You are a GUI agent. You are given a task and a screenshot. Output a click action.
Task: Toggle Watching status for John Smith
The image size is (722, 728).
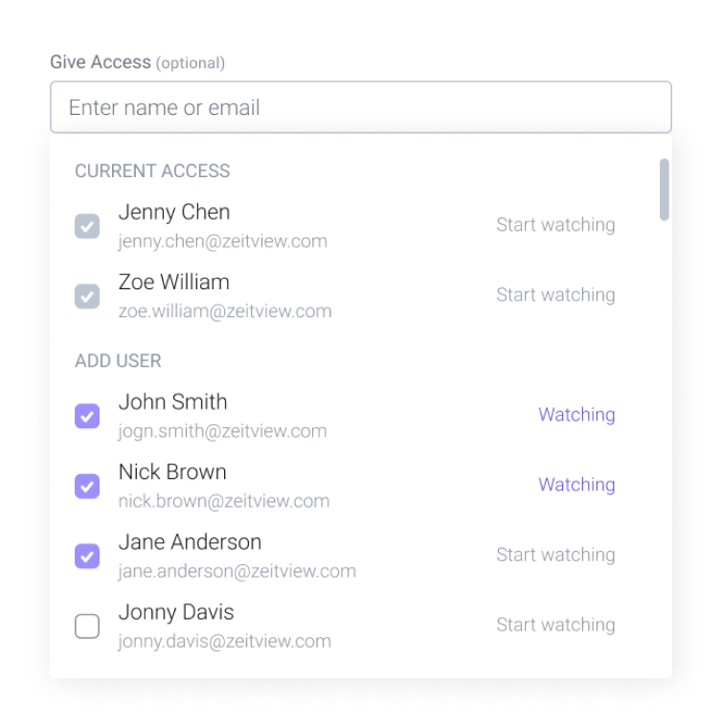pyautogui.click(x=576, y=415)
